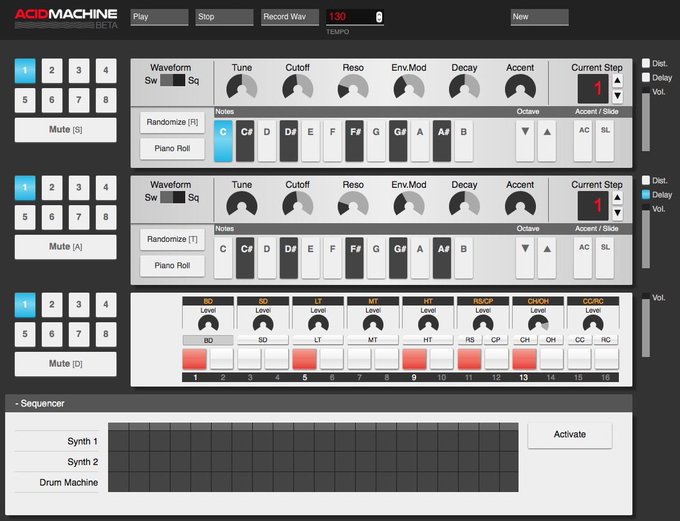Viewport: 680px width, 521px height.
Task: Toggle drum step 2 pad
Action: click(222, 359)
